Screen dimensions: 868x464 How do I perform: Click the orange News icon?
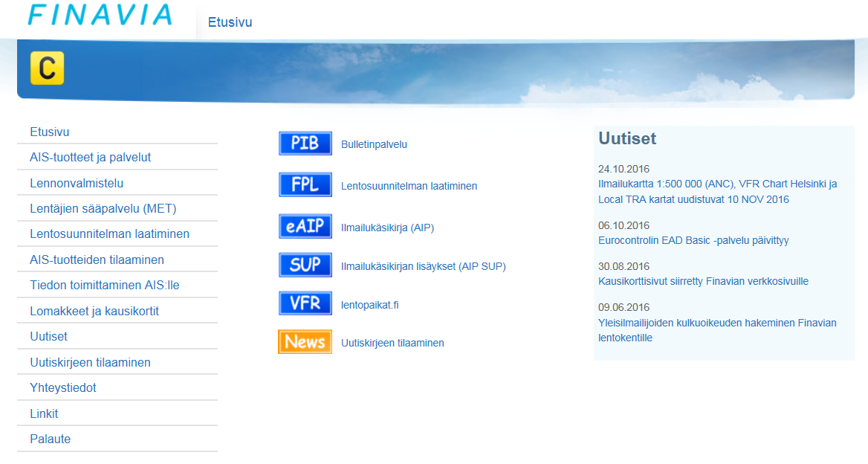point(305,341)
